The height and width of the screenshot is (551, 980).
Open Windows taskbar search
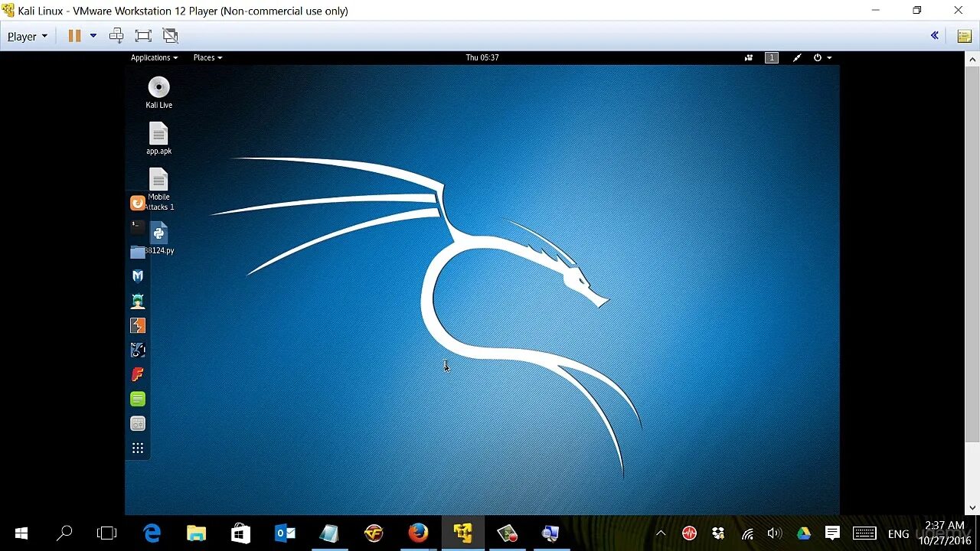(64, 533)
